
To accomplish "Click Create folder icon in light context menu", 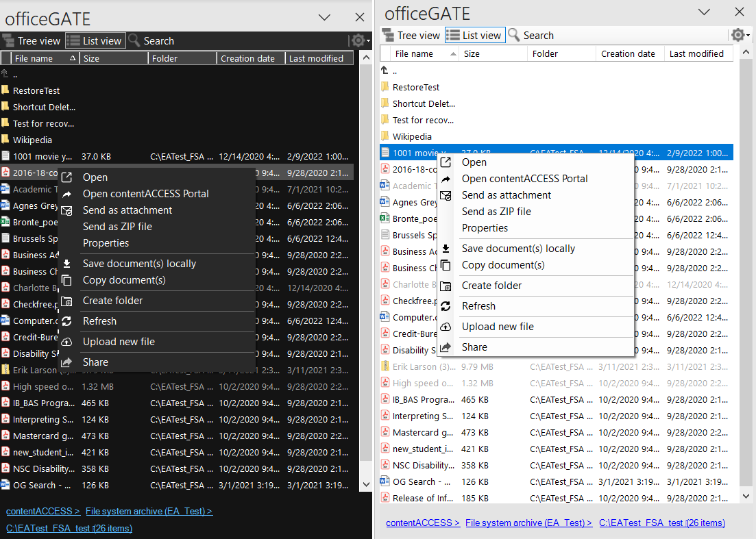I will [446, 286].
